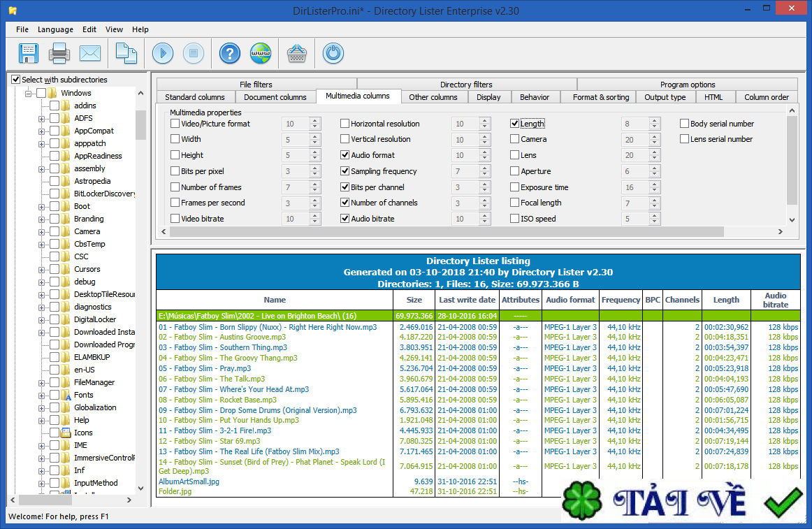Visit the website via the WWW globe icon

point(260,53)
